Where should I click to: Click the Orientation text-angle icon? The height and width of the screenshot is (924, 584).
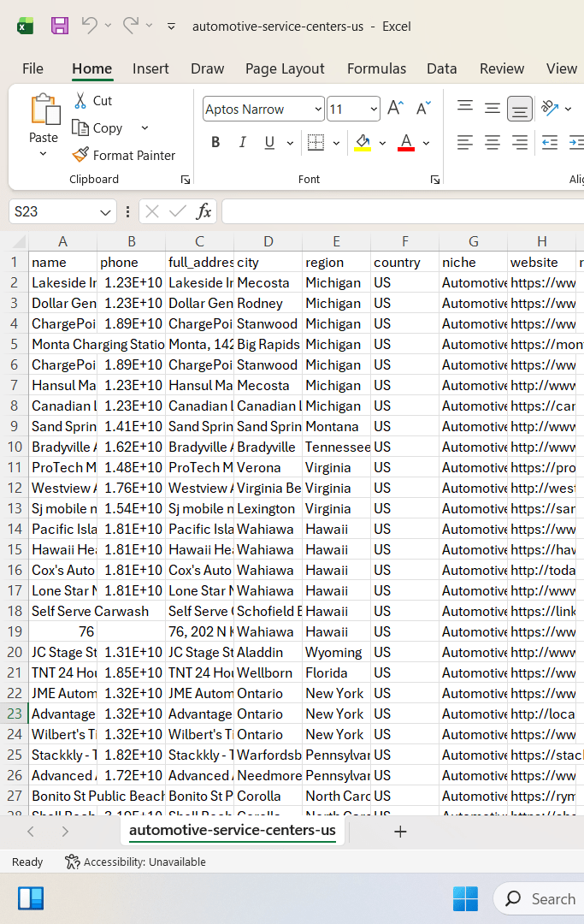[550, 108]
